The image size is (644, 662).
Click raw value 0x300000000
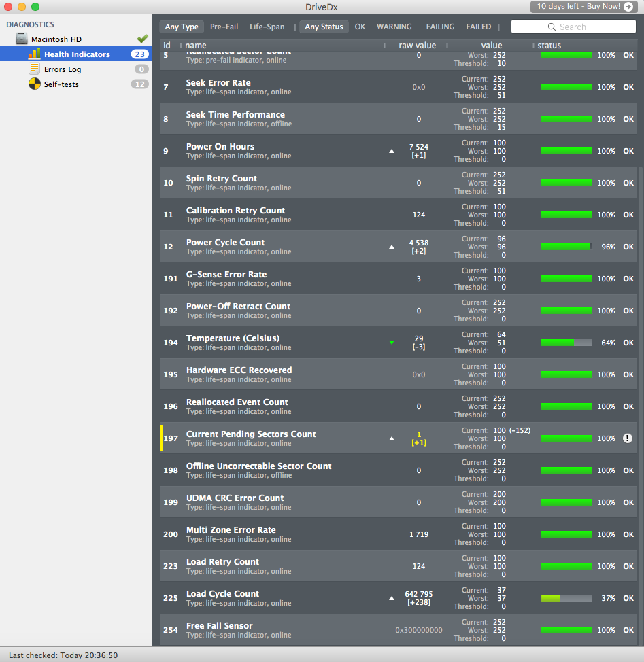(418, 630)
